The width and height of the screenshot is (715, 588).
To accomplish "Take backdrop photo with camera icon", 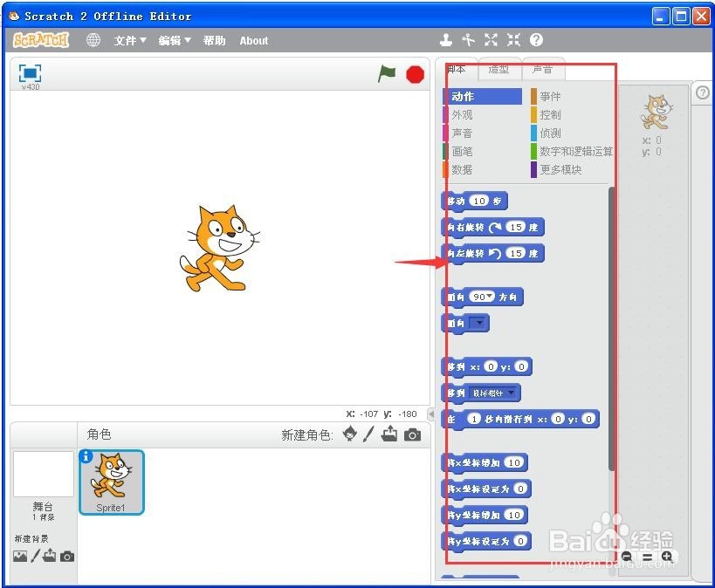I will [x=67, y=557].
